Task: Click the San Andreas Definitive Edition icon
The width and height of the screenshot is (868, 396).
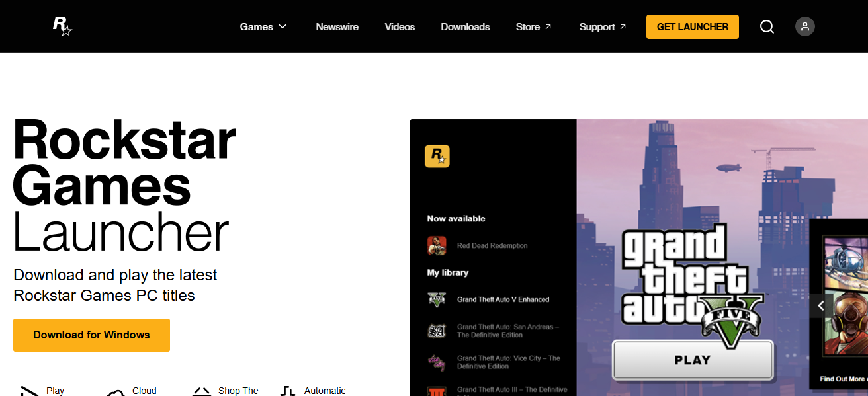Action: [x=437, y=331]
